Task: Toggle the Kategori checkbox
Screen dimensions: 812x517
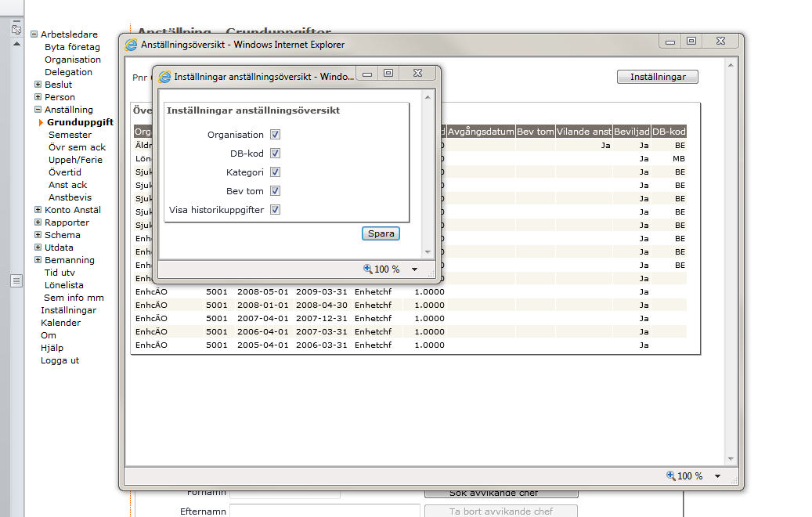Action: pyautogui.click(x=275, y=172)
